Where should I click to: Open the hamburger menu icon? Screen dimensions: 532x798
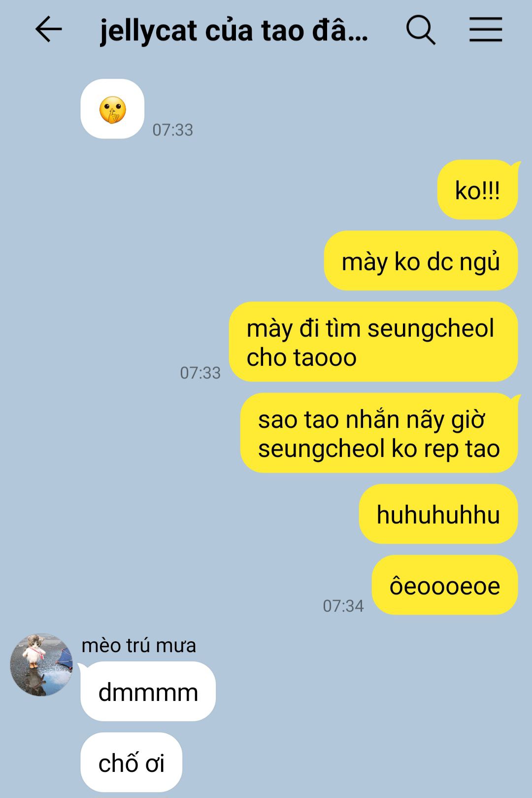[485, 30]
